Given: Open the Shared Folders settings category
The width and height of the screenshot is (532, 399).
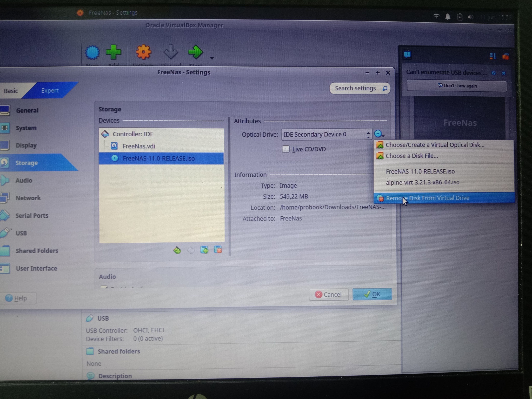Looking at the screenshot, I should [37, 251].
